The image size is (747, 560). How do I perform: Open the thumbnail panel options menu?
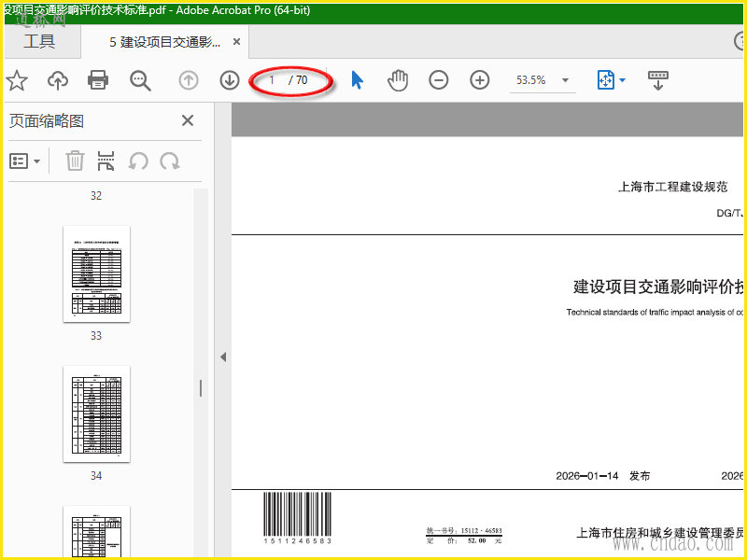(x=25, y=161)
